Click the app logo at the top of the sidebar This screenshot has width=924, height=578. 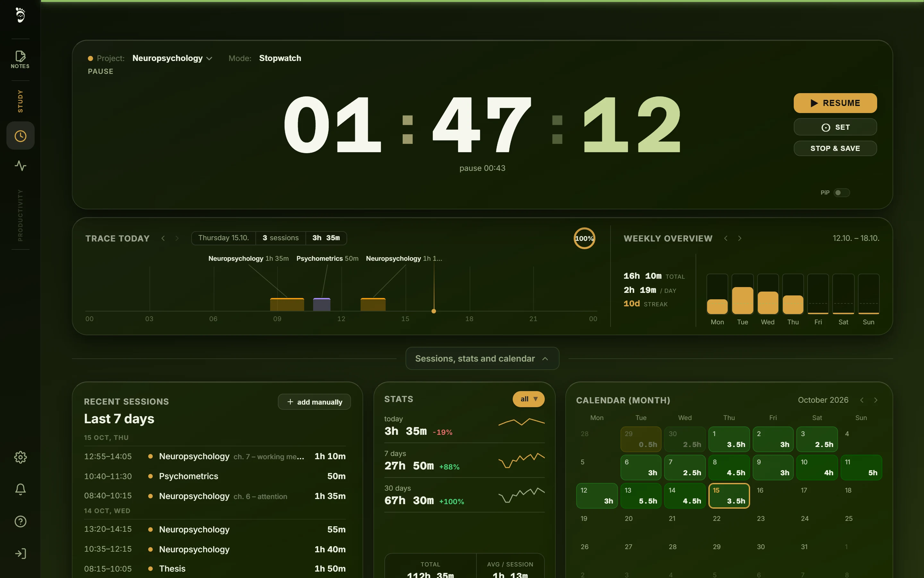(20, 15)
